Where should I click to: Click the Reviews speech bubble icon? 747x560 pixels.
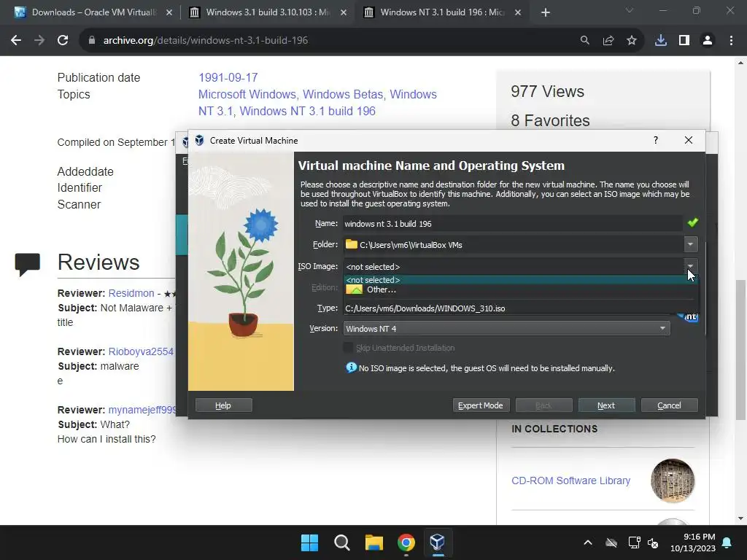(x=27, y=265)
